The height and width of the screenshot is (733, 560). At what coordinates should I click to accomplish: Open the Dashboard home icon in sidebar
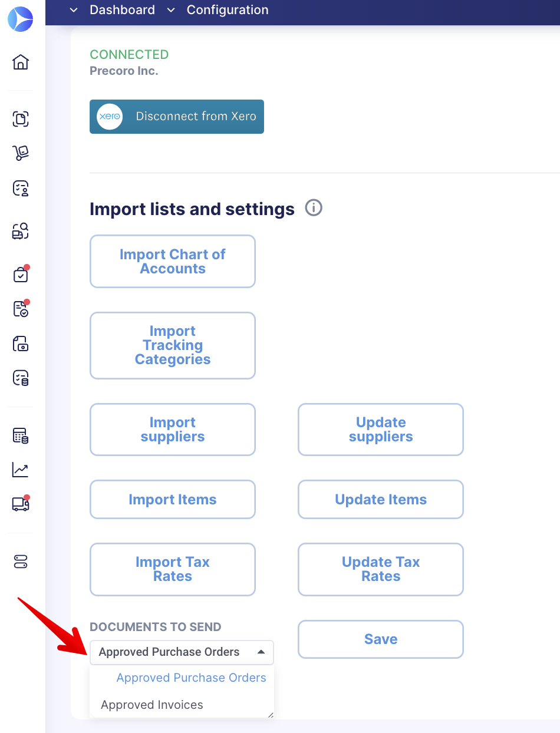[20, 62]
